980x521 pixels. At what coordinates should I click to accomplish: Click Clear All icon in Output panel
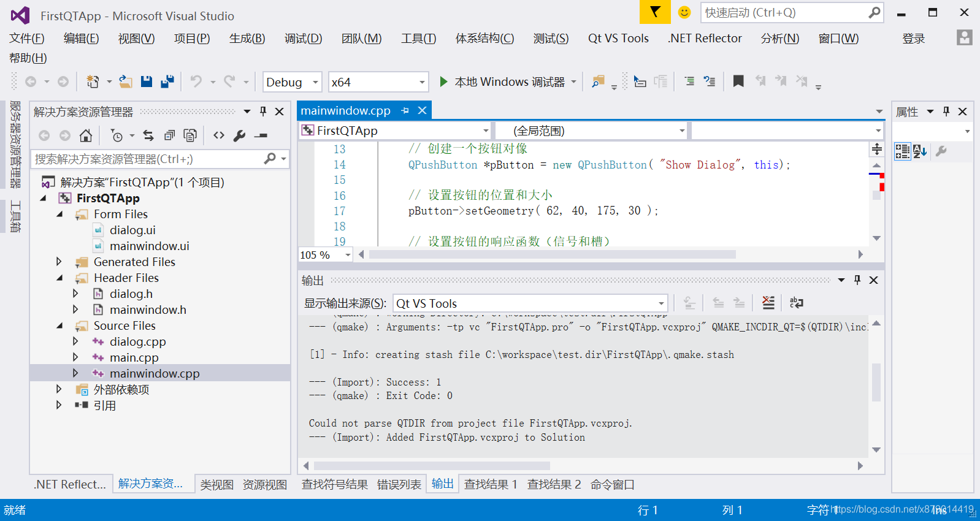pos(768,303)
